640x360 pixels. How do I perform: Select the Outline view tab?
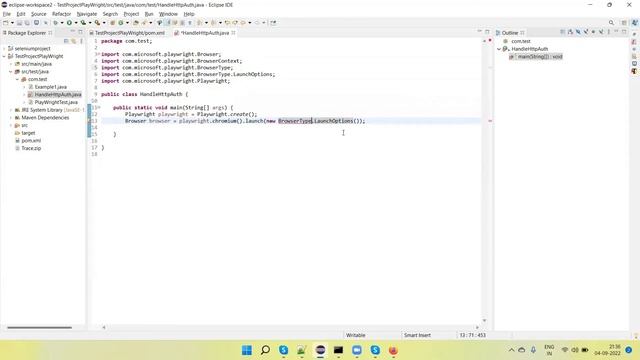point(510,33)
